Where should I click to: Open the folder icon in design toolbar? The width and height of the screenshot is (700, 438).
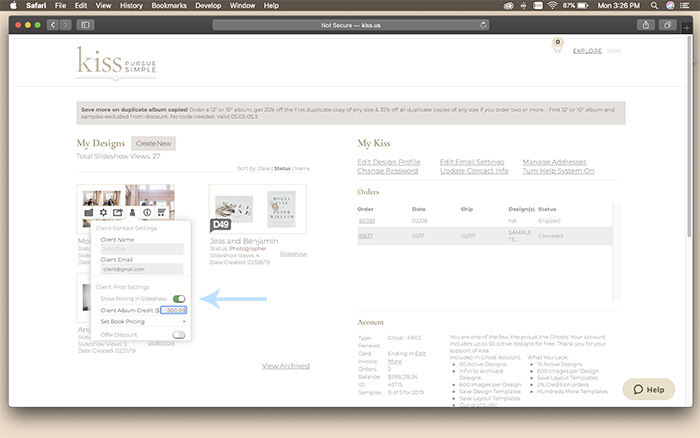[89, 213]
